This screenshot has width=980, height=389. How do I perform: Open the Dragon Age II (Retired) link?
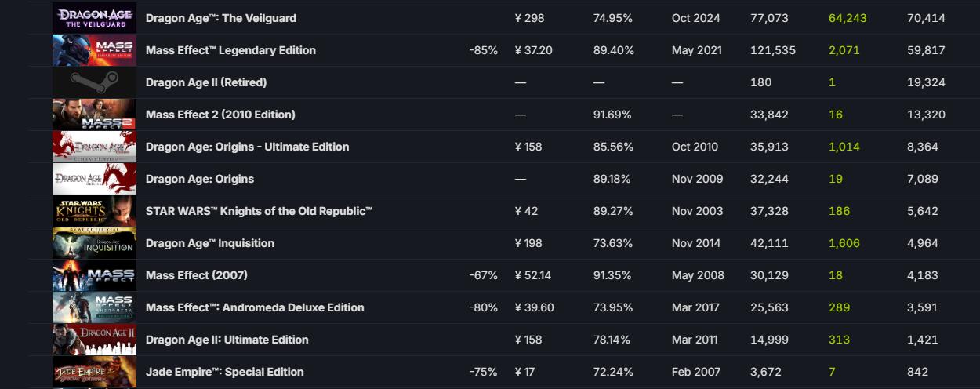tap(206, 82)
